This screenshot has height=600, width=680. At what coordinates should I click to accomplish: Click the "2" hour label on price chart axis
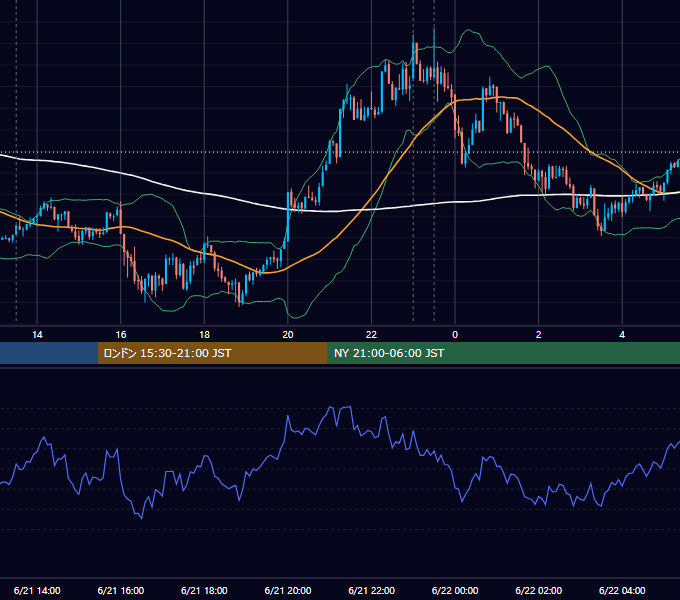(x=539, y=335)
